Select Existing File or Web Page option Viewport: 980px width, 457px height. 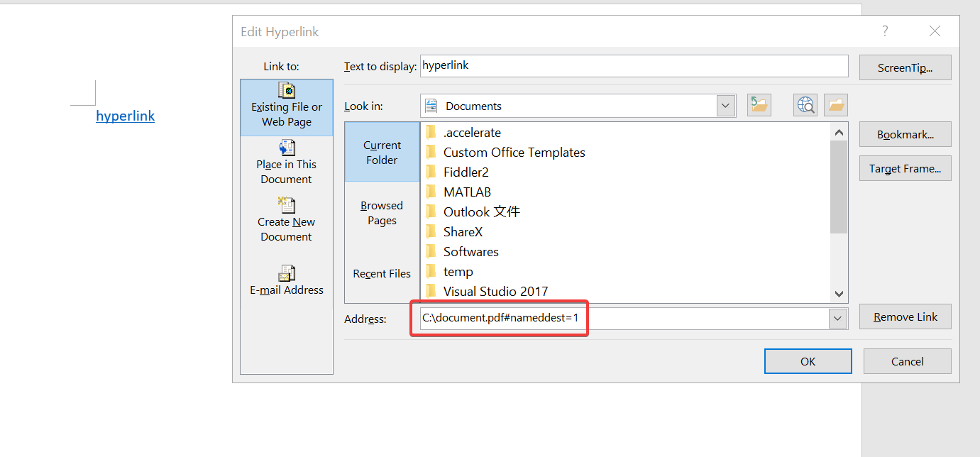[x=287, y=106]
